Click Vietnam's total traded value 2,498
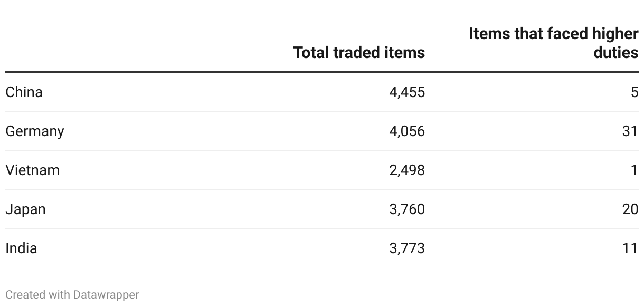 (407, 170)
